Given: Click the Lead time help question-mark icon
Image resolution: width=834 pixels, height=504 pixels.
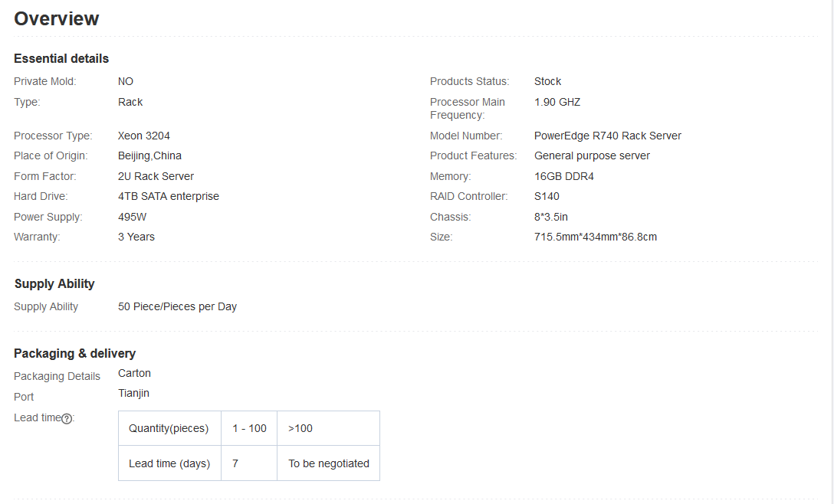Looking at the screenshot, I should tap(67, 418).
